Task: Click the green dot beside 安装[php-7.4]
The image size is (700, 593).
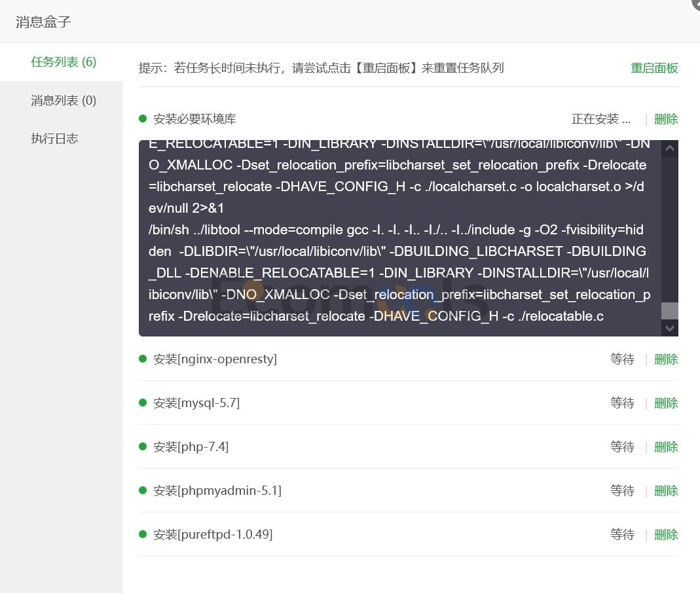Action: click(143, 446)
